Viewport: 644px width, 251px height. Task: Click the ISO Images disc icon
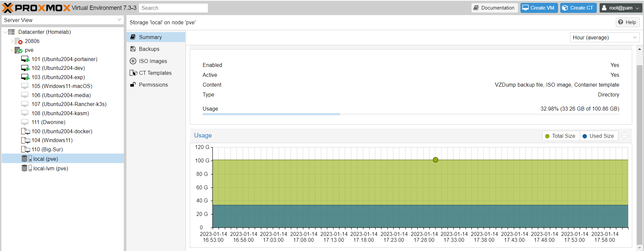click(x=133, y=61)
